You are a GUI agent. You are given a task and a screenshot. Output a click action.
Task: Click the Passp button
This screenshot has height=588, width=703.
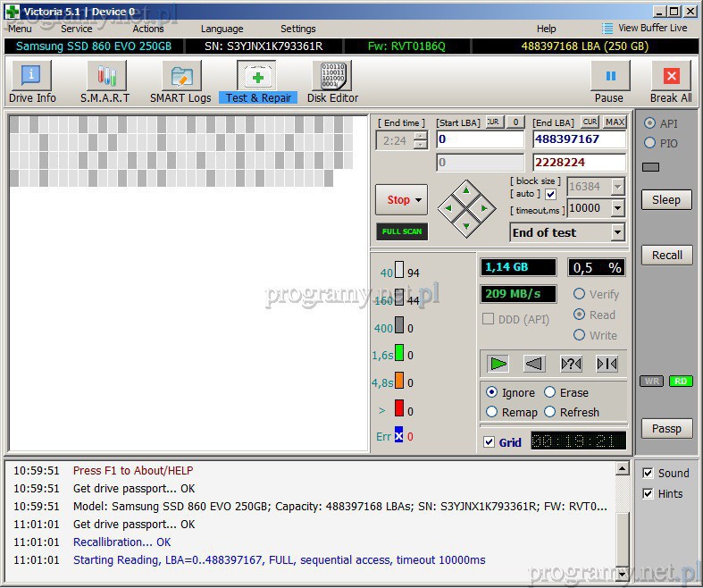(x=665, y=429)
